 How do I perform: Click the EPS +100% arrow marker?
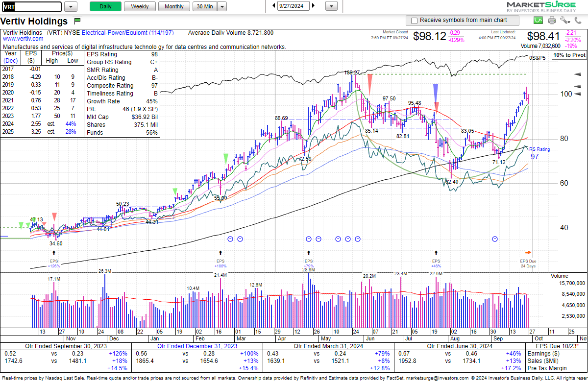pyautogui.click(x=220, y=252)
